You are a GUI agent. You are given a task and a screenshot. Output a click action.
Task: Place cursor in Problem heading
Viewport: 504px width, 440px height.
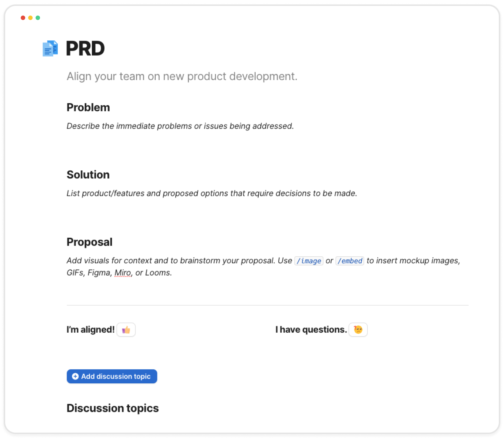pyautogui.click(x=88, y=107)
